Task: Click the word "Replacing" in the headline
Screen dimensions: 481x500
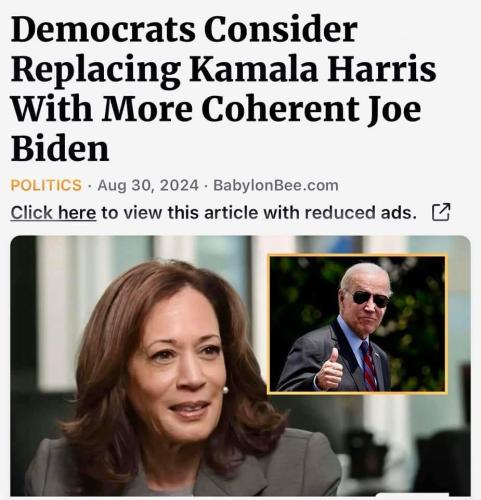Action: 96,71
